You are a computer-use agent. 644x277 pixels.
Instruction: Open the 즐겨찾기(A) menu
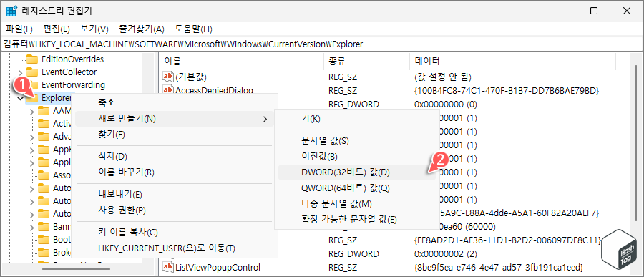coord(141,29)
